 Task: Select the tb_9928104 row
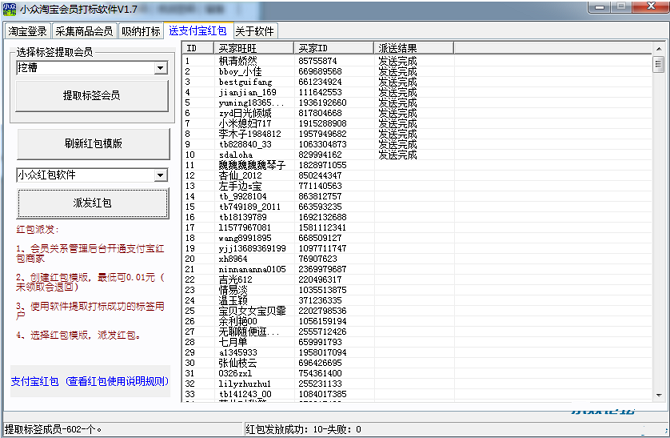point(417,197)
